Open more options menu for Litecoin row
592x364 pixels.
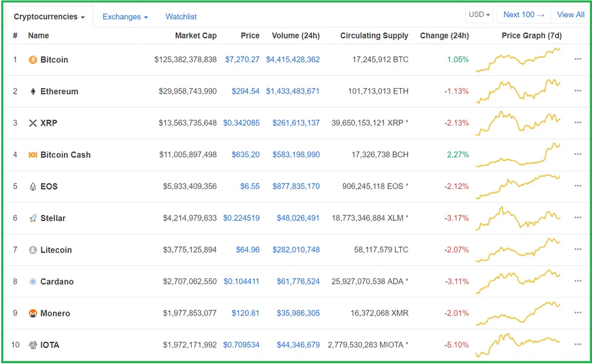click(x=578, y=249)
